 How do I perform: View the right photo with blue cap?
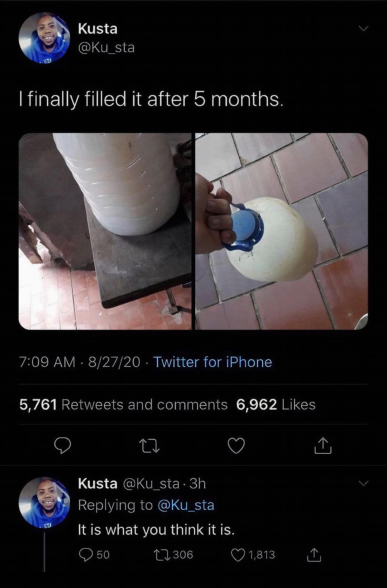coord(282,231)
